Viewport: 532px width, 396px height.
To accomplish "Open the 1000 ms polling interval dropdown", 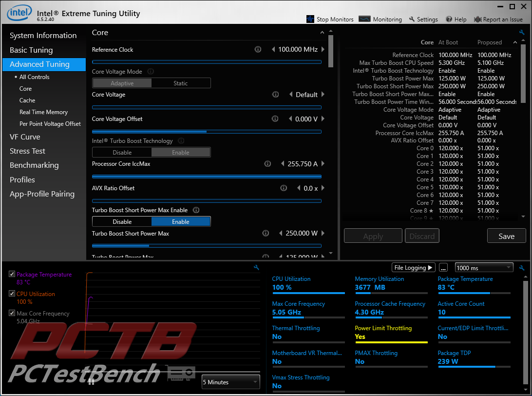I will 484,268.
